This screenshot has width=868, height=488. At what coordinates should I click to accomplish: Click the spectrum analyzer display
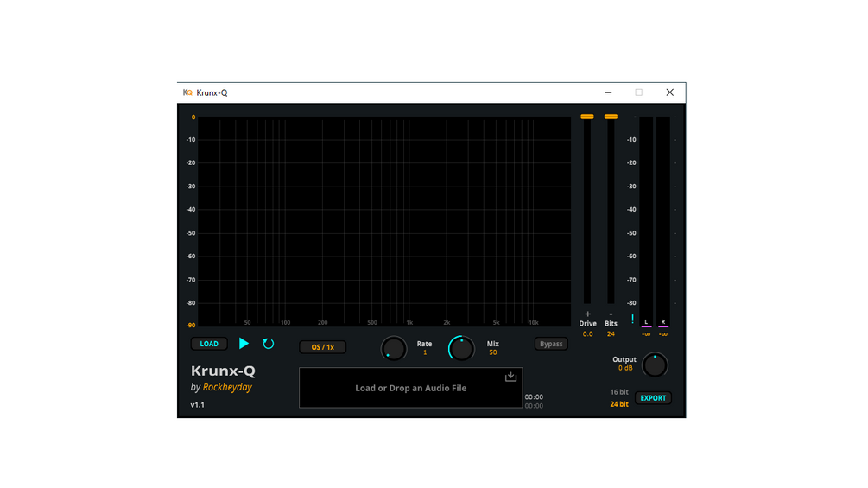[x=384, y=221]
